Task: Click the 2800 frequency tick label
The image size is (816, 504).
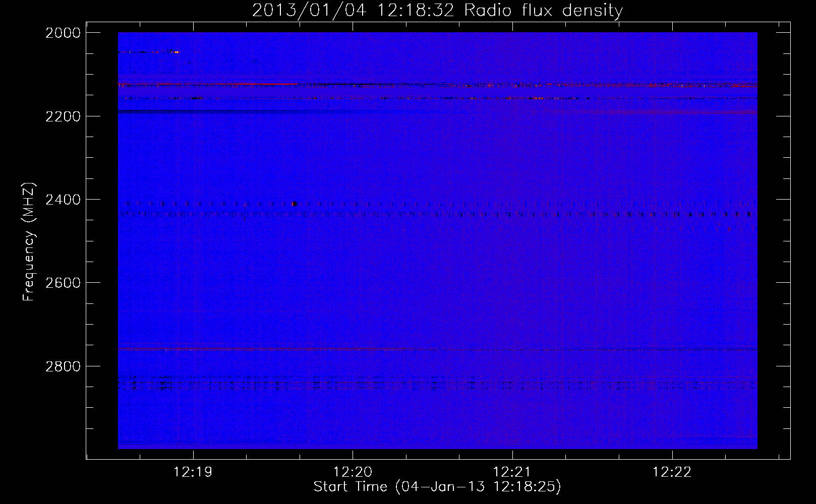Action: click(x=63, y=366)
